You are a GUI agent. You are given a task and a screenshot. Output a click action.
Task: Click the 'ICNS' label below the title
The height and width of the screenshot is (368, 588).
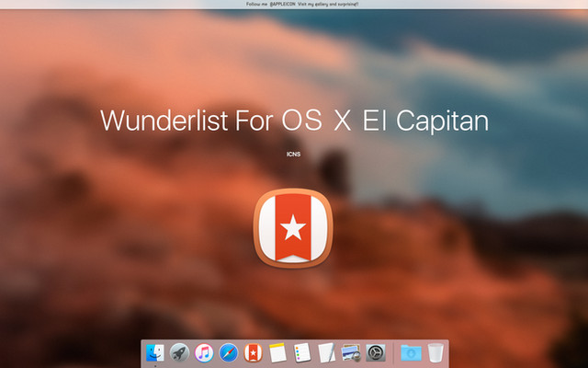294,154
